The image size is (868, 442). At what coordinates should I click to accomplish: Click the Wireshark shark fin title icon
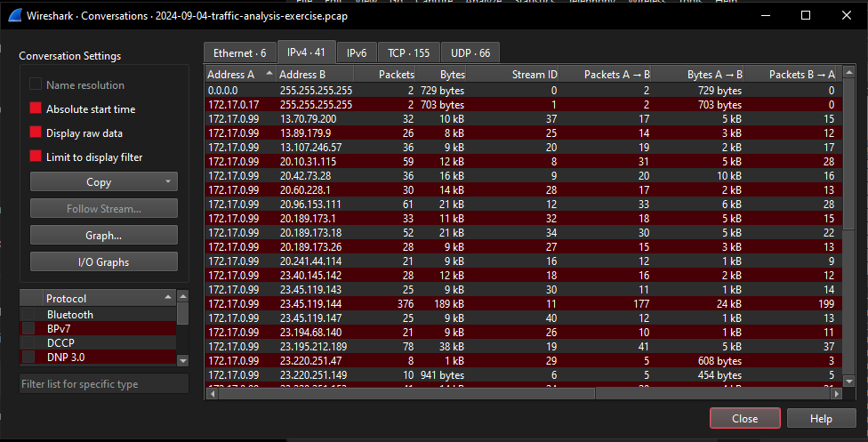(x=15, y=15)
